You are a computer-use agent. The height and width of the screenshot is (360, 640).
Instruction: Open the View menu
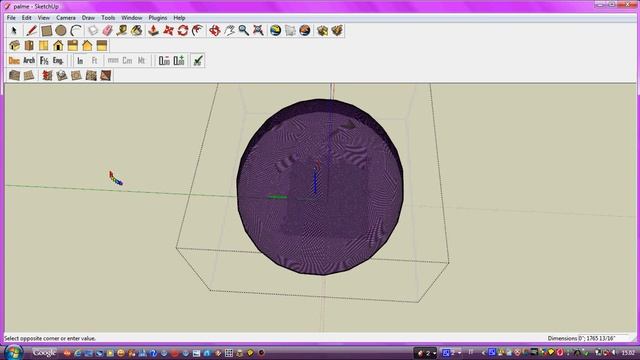[44, 18]
